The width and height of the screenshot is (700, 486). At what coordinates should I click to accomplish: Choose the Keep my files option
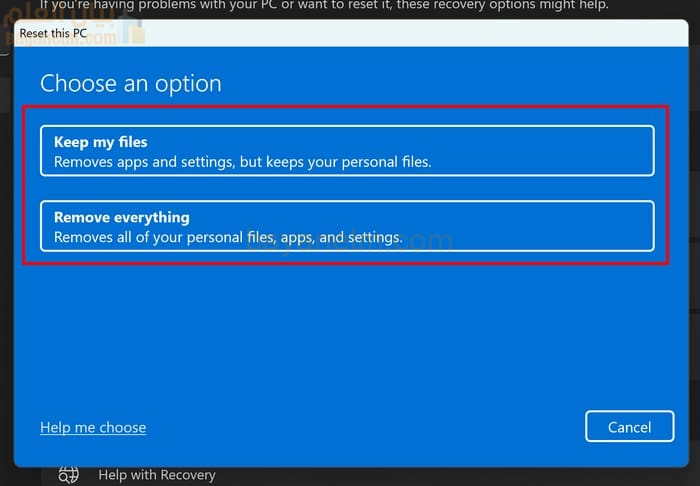point(346,151)
